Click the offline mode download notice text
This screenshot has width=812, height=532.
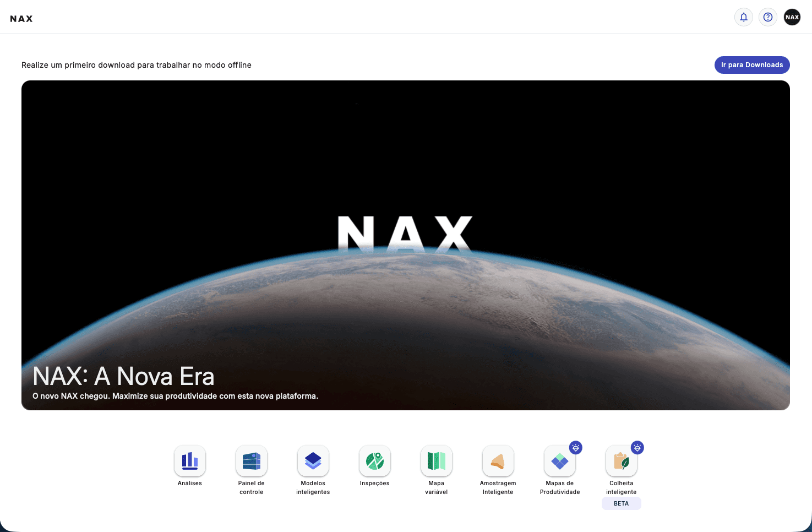tap(137, 65)
